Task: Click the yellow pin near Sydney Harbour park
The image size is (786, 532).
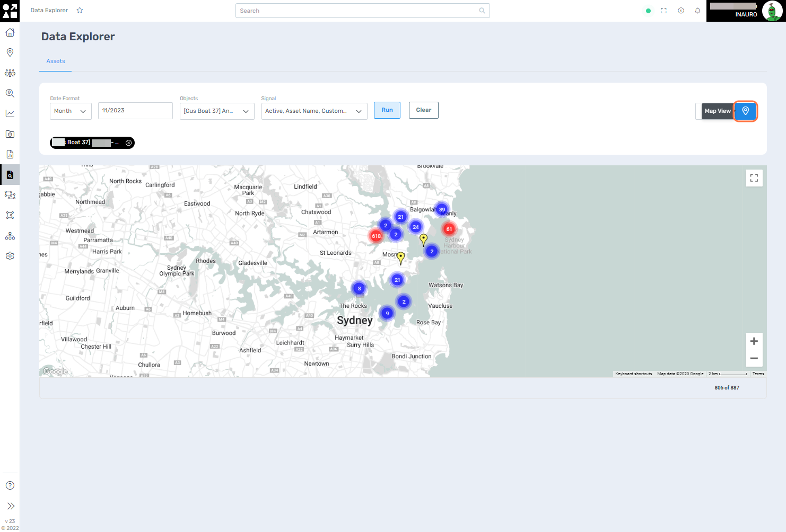Action: pos(423,240)
